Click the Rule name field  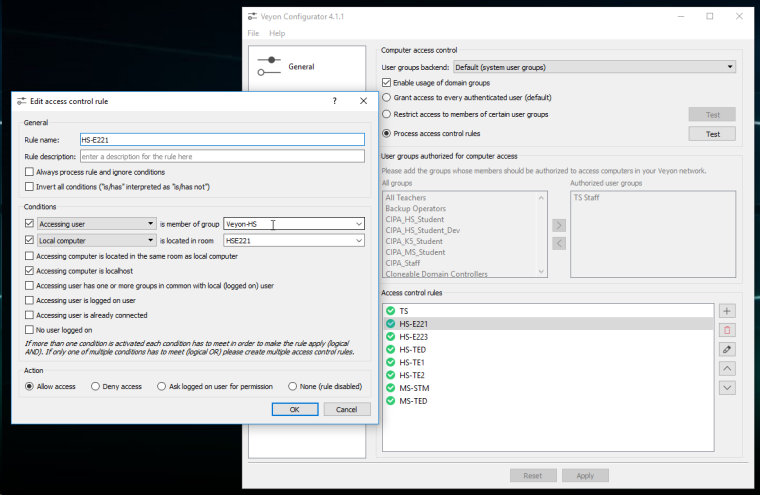222,140
